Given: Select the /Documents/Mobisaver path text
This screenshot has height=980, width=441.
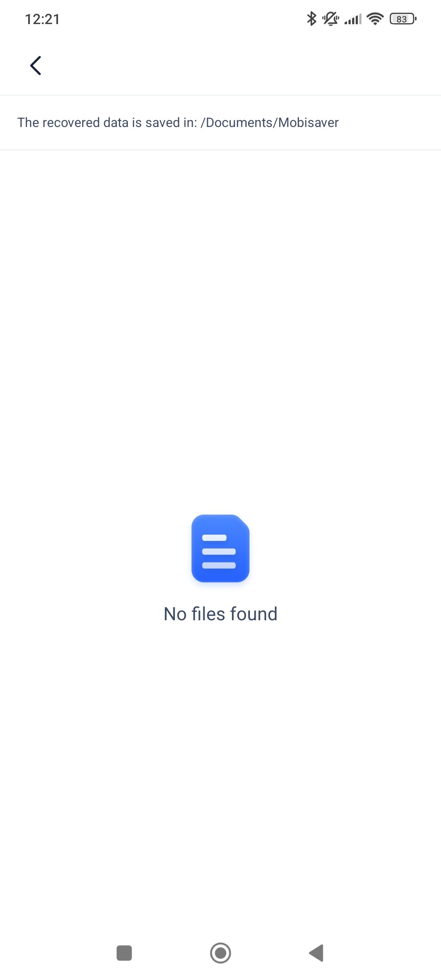Looking at the screenshot, I should pos(270,122).
